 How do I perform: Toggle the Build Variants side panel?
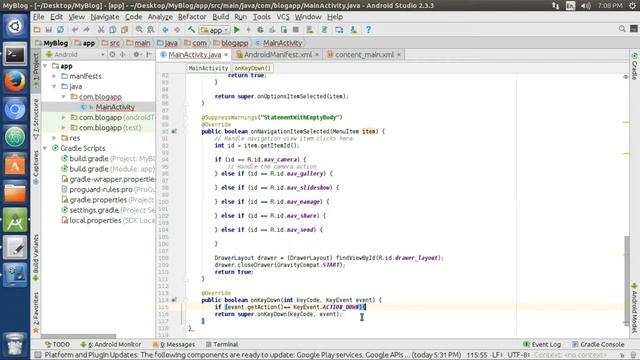(x=36, y=258)
